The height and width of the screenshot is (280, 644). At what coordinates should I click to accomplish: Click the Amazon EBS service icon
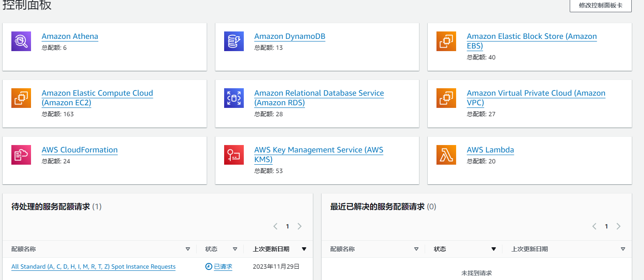pyautogui.click(x=446, y=41)
